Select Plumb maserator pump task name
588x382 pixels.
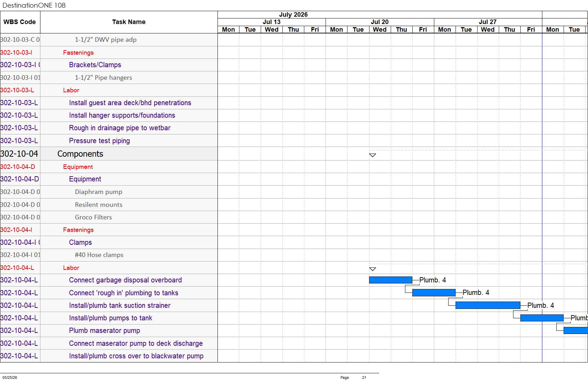coord(105,330)
